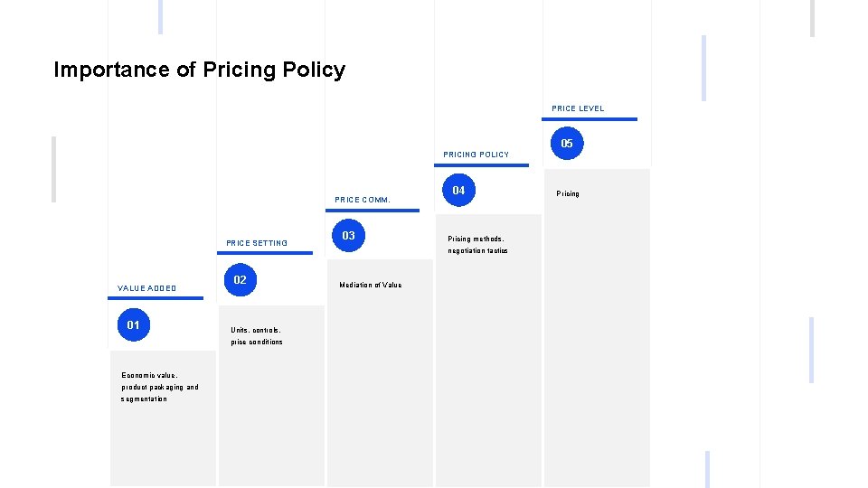Select the 'Pricing' text under step 05
This screenshot has height=488, width=868.
(568, 194)
